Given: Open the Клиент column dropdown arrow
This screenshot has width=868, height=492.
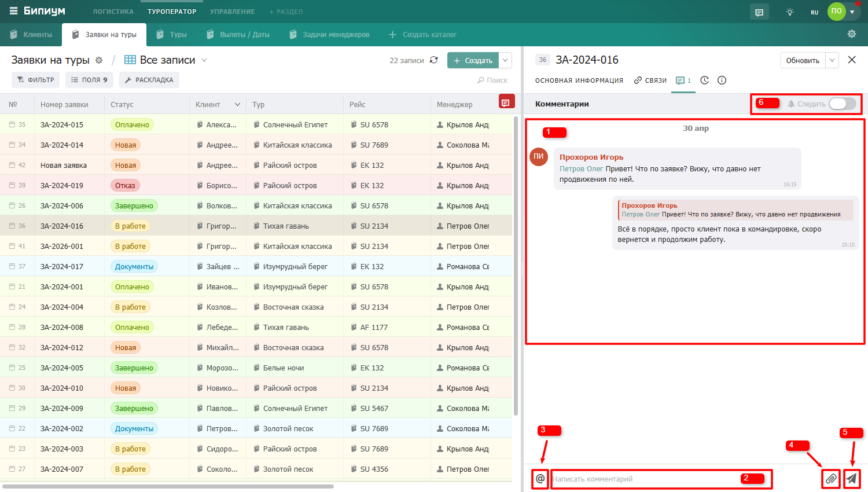Looking at the screenshot, I should (x=237, y=105).
